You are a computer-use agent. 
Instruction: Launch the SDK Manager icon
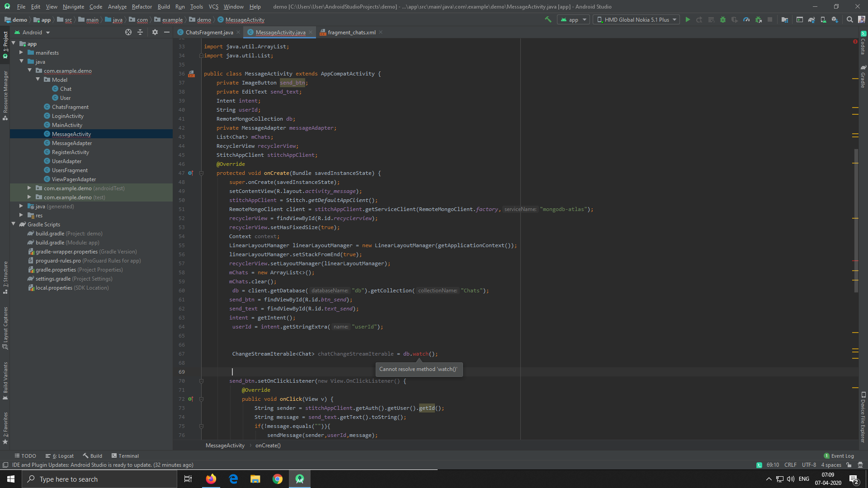(x=835, y=19)
